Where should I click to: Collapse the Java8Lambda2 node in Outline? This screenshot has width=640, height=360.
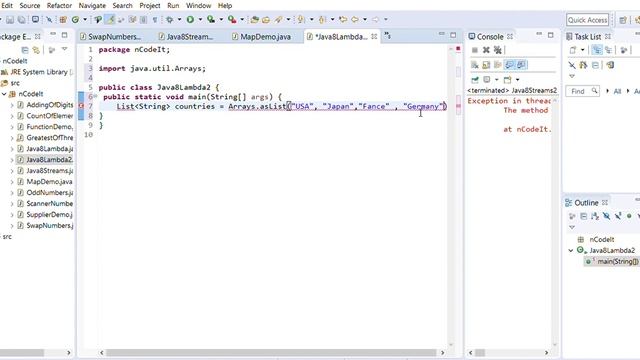[x=571, y=251]
